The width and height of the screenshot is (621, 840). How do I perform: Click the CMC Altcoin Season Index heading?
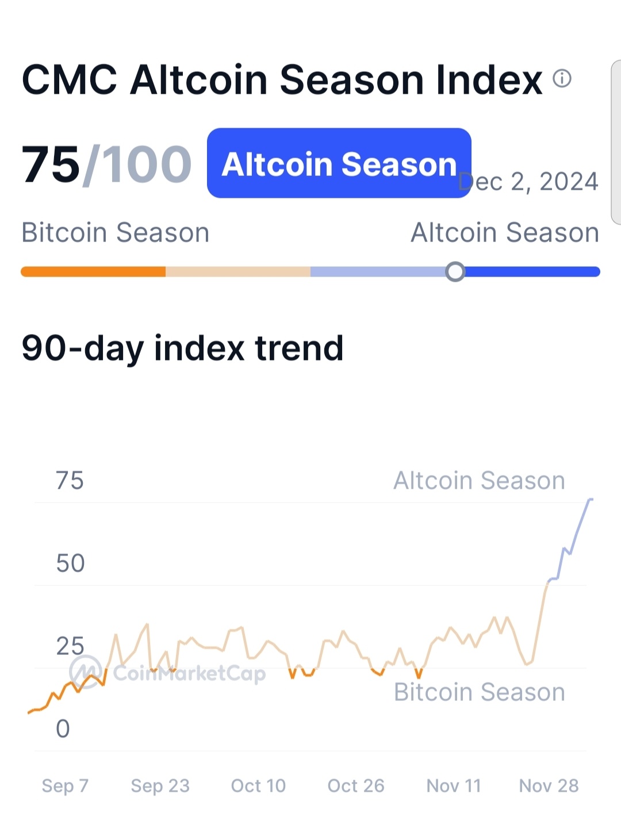pyautogui.click(x=282, y=79)
